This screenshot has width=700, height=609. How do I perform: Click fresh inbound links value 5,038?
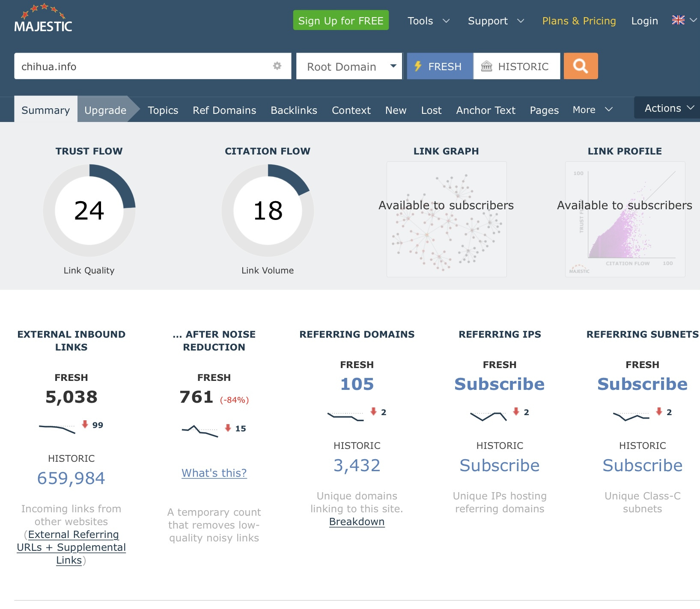point(71,397)
